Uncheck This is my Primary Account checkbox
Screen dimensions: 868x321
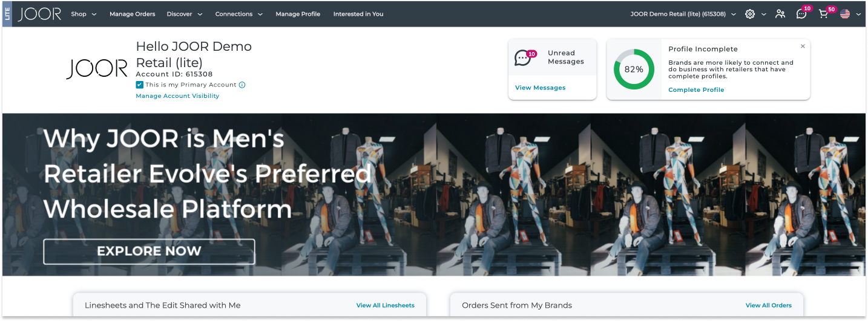coord(140,85)
